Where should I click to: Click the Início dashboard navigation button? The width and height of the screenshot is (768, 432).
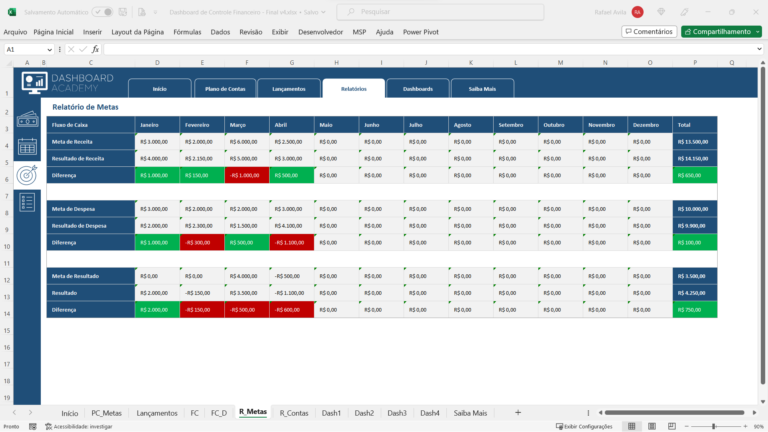click(160, 89)
